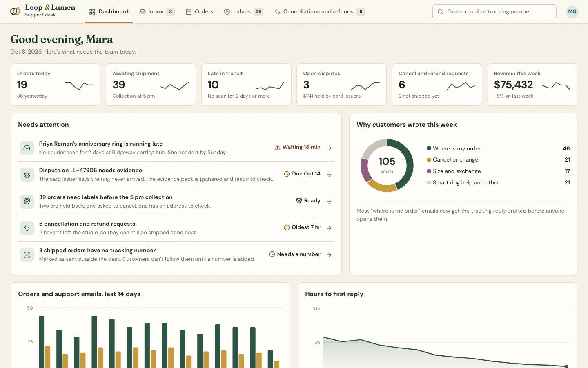
Task: Select Smart ring help and other legend label
Action: (466, 183)
